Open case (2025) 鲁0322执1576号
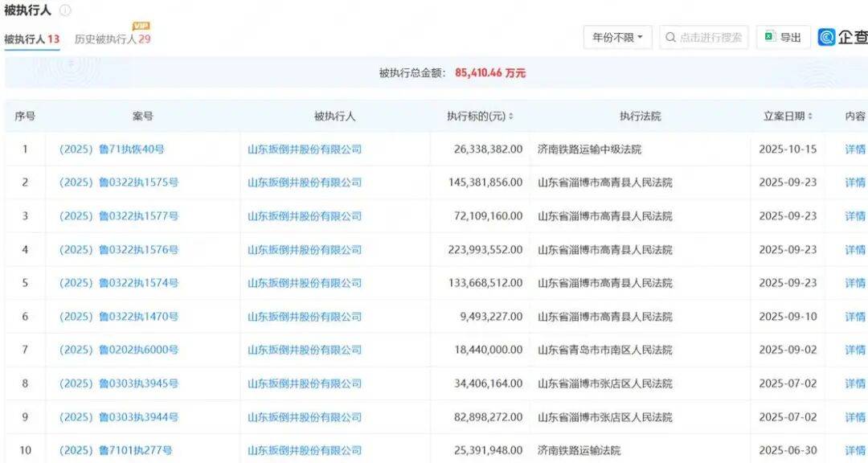 [x=119, y=250]
